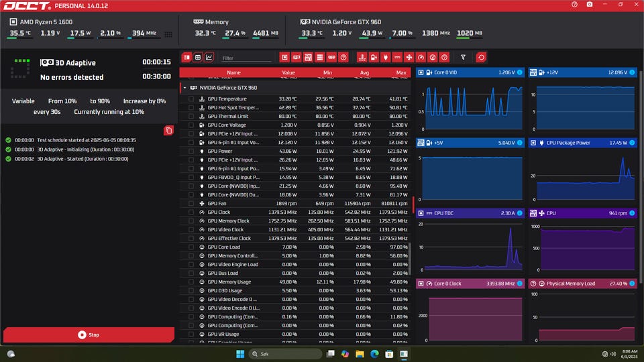Viewport: 644px width, 362px height.
Task: Switch to table-only monitoring view
Action: pyautogui.click(x=198, y=58)
